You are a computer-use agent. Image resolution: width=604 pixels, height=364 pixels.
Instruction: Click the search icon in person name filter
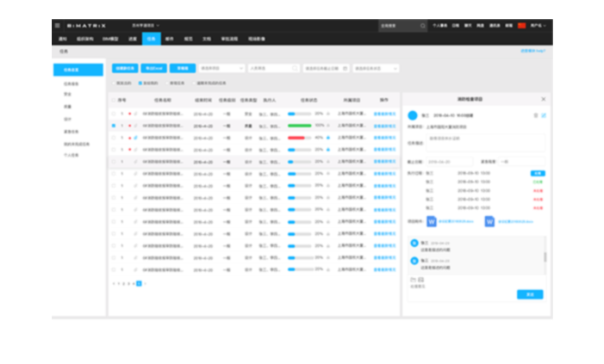pyautogui.click(x=295, y=68)
